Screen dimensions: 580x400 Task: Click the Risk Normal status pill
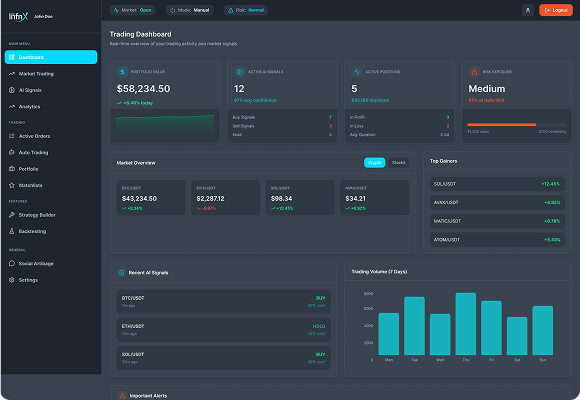coord(246,10)
